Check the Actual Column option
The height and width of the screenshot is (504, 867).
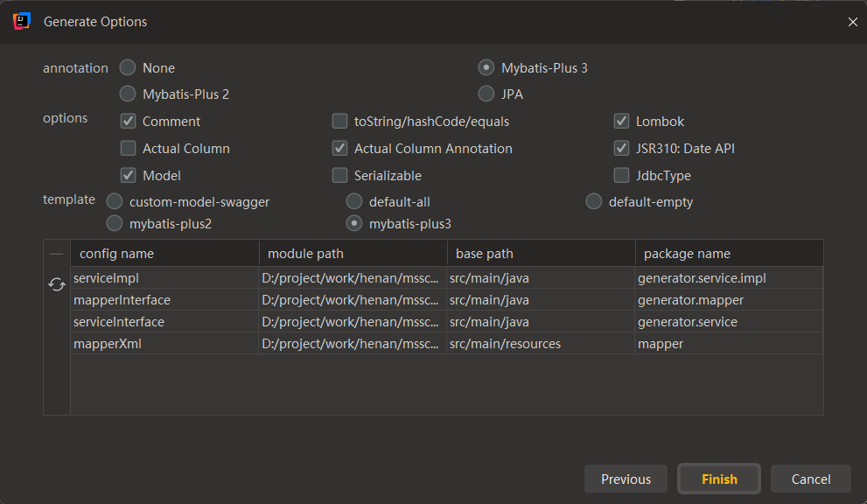click(128, 149)
